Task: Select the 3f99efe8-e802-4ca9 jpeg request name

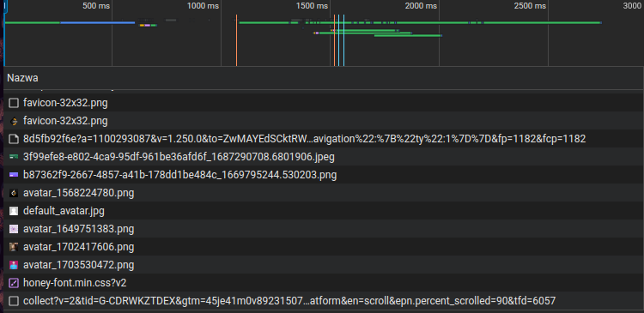Action: 179,157
